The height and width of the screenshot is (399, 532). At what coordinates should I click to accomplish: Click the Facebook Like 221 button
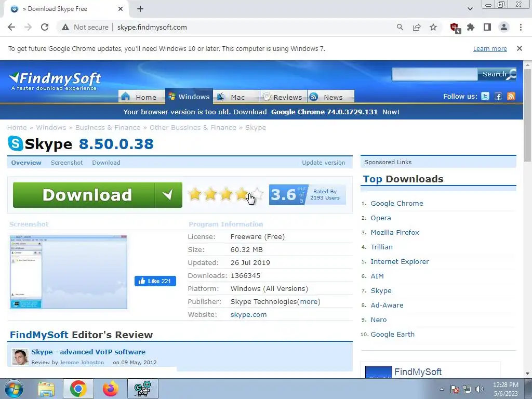click(x=155, y=281)
